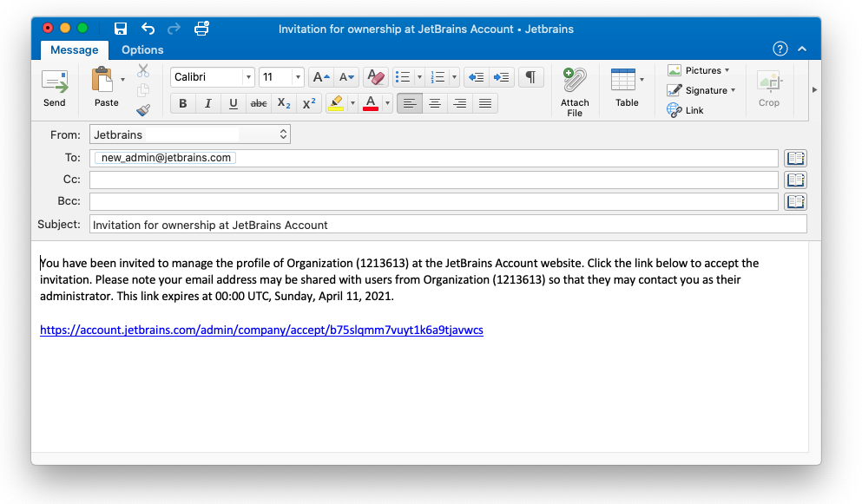
Task: Open address book for the To field
Action: [x=795, y=158]
